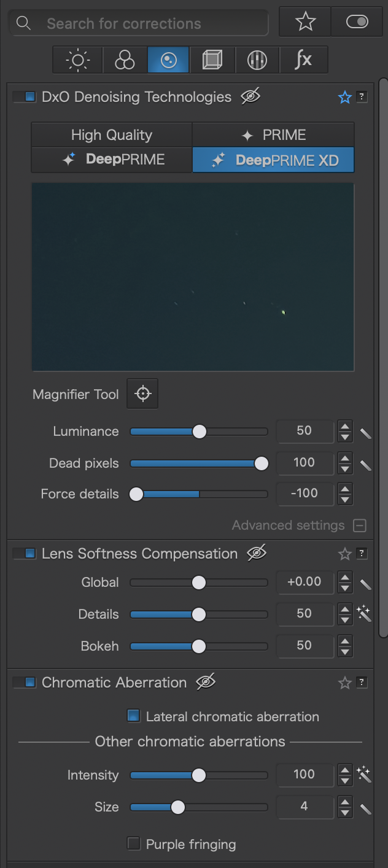
Task: Click the Details sparkle magic wand icon
Action: (364, 614)
